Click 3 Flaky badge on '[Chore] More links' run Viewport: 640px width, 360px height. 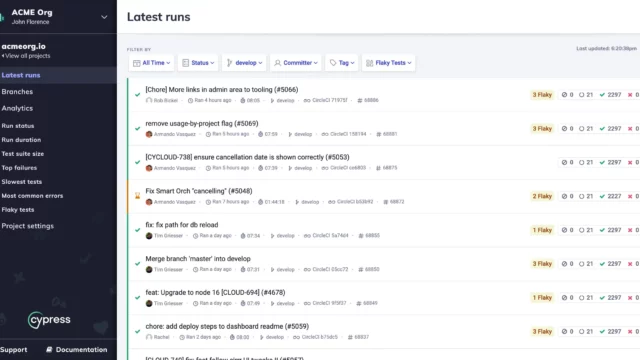click(x=542, y=95)
